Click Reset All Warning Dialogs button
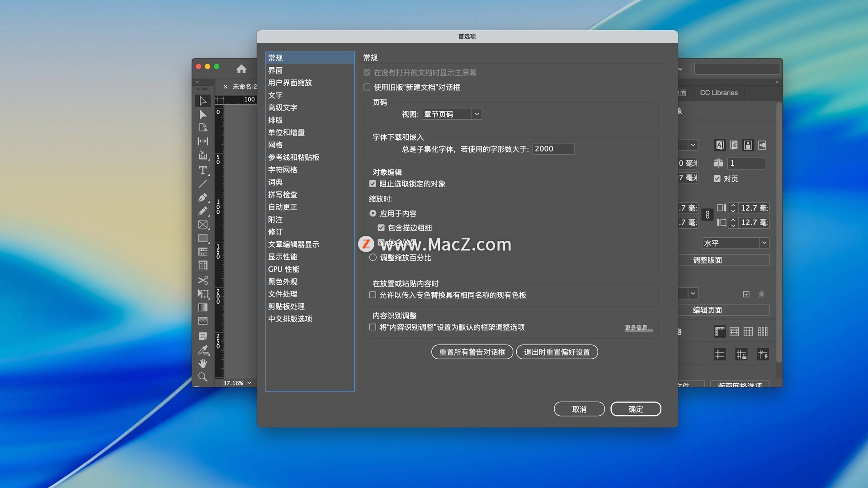The height and width of the screenshot is (488, 868). click(472, 352)
